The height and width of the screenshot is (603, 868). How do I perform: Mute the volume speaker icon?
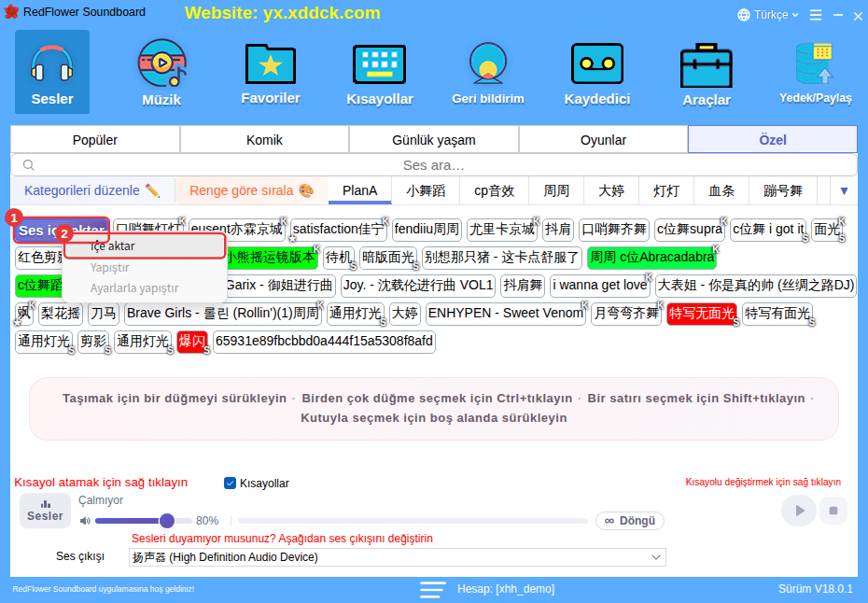click(x=85, y=521)
